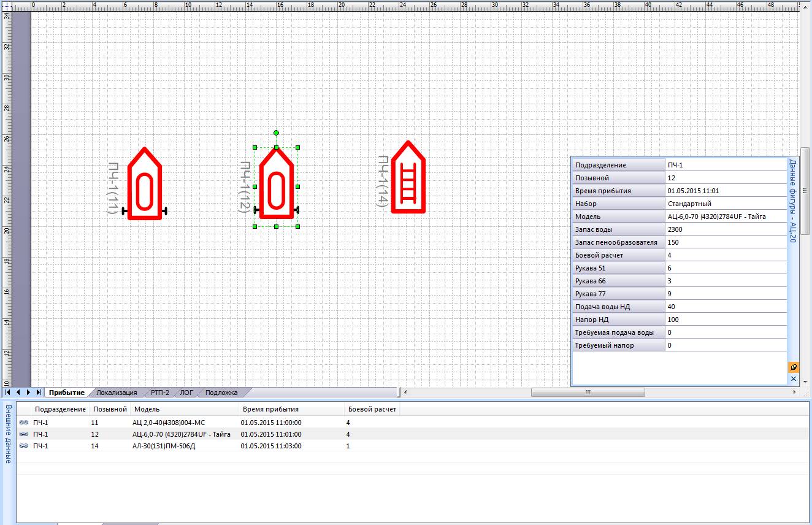Edit the Рукава 51 value 6
This screenshot has height=525, width=812.
coord(726,268)
